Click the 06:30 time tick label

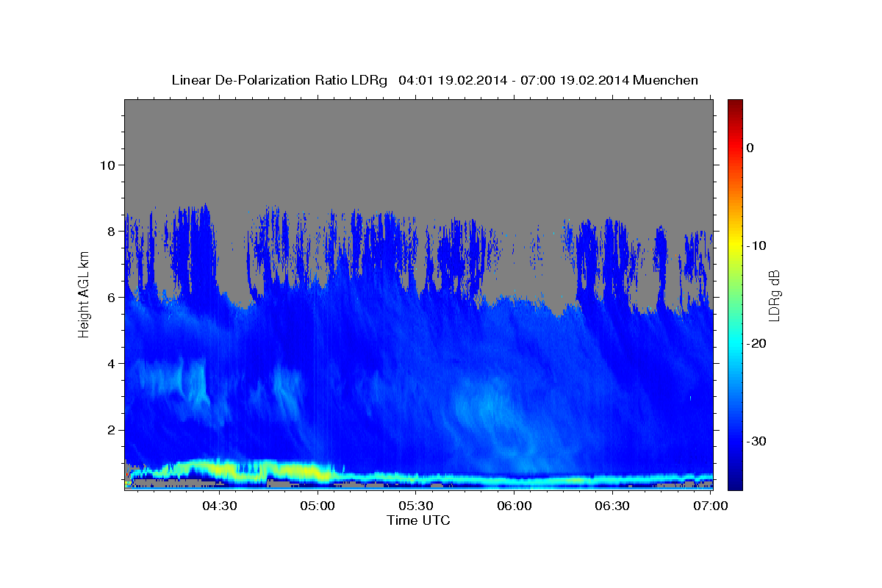pos(612,506)
